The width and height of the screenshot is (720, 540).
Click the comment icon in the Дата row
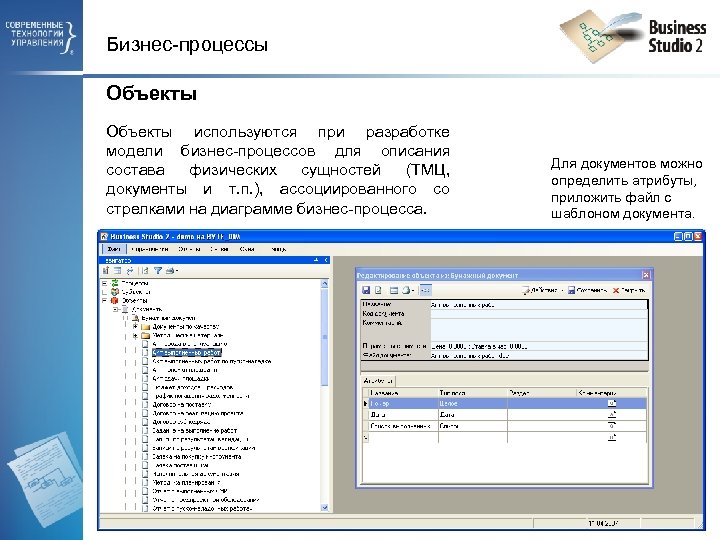[x=612, y=415]
